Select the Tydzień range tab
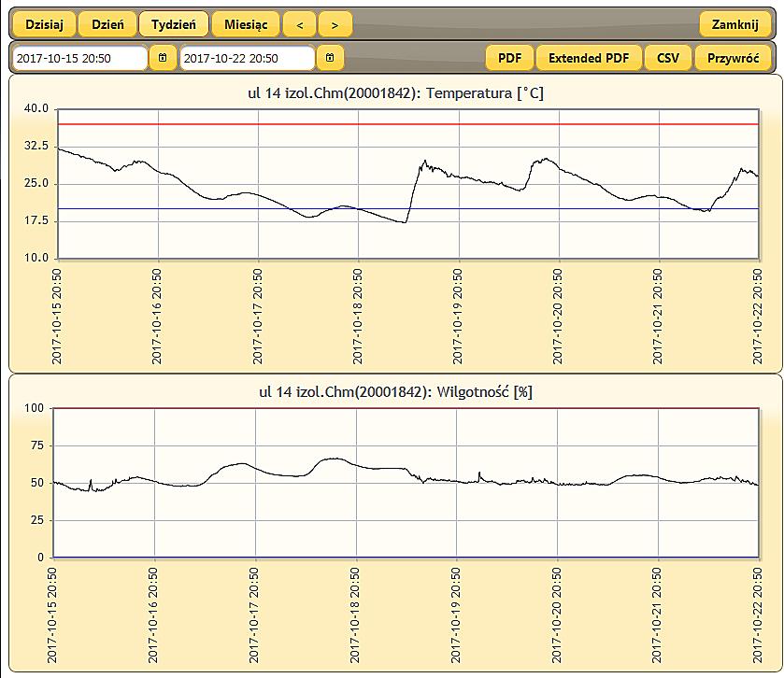 [x=174, y=24]
